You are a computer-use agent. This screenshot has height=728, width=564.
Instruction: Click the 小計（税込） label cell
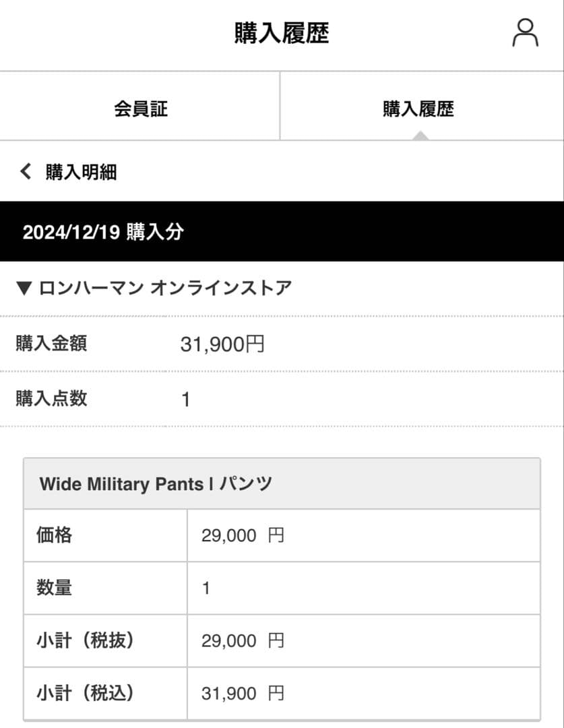85,693
